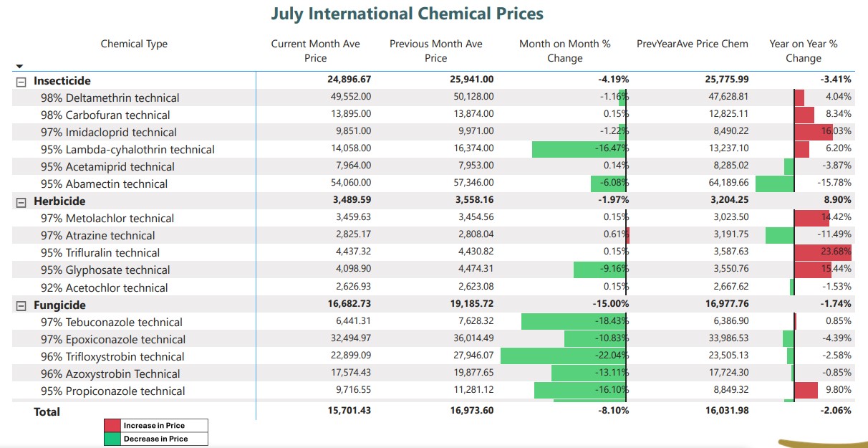Click the Month on Month % Change header
Image resolution: width=868 pixels, height=448 pixels.
[x=564, y=51]
